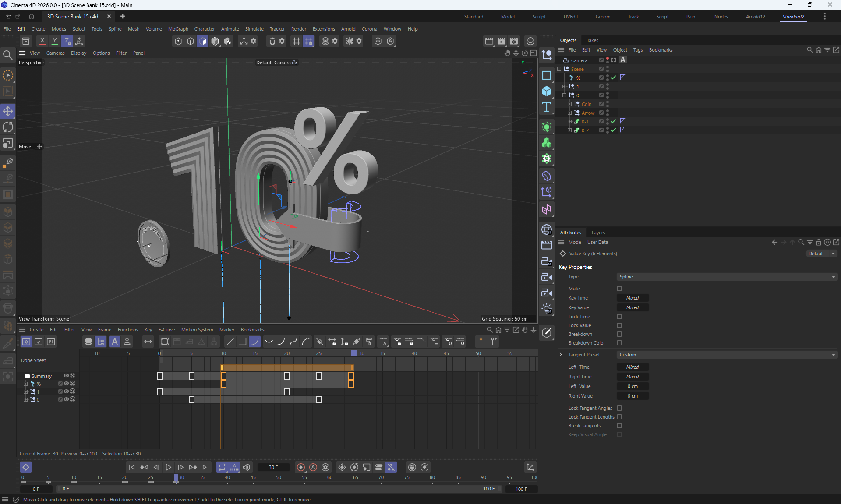
Task: Expand the Coin object in Objects tree
Action: tap(569, 104)
